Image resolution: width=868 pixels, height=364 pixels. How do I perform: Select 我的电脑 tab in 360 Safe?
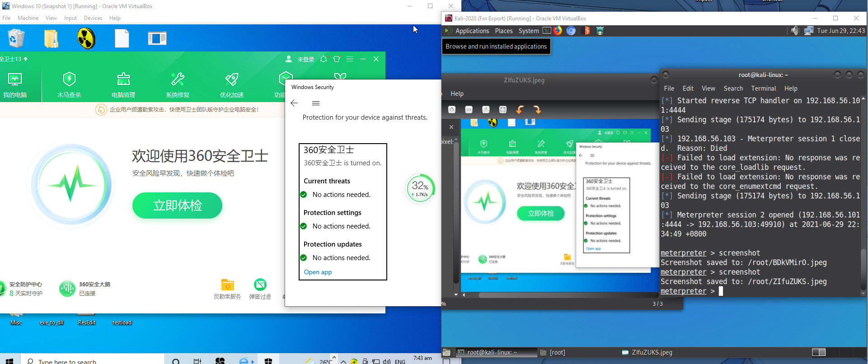coord(15,84)
